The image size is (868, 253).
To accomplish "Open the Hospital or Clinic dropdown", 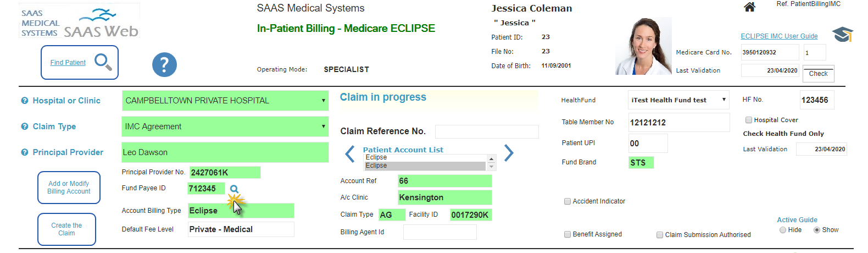I will (323, 101).
